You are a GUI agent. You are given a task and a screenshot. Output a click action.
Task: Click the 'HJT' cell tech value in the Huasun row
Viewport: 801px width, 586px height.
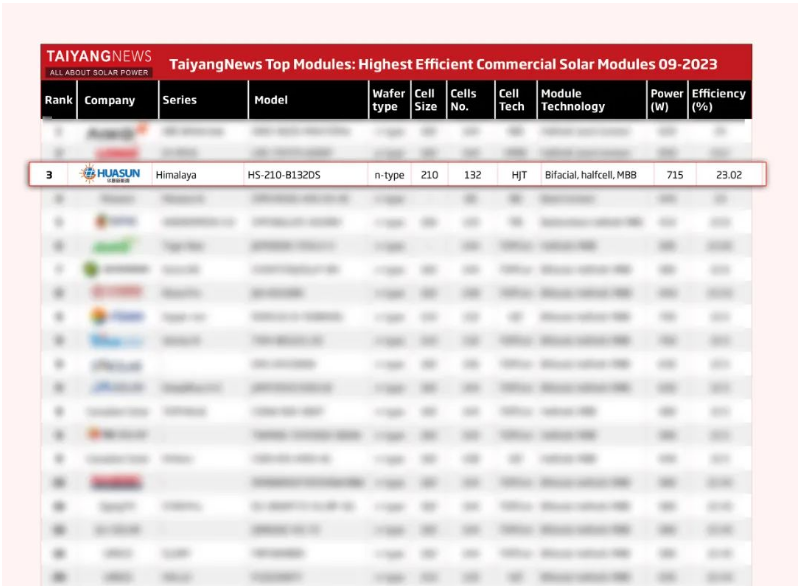click(x=519, y=175)
